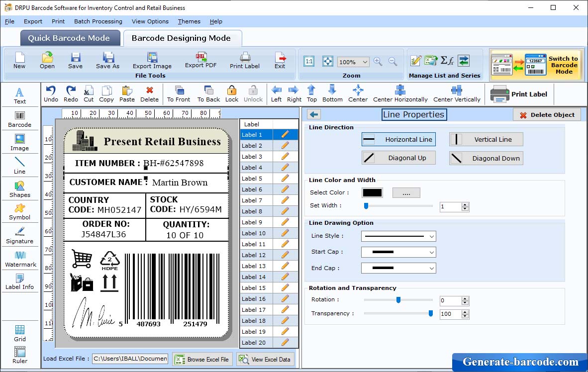This screenshot has width=588, height=372.
Task: Click the Save As icon
Action: [107, 60]
